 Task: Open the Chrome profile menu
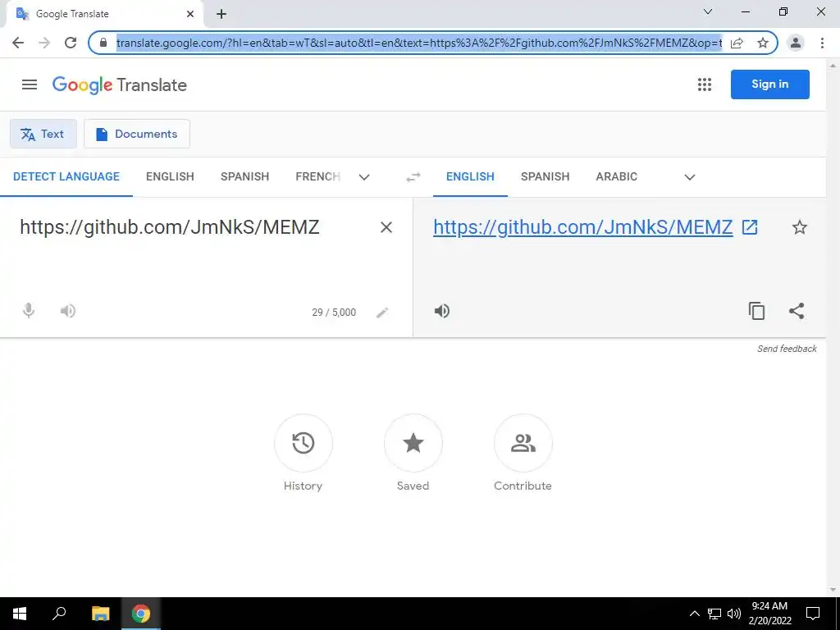click(796, 43)
